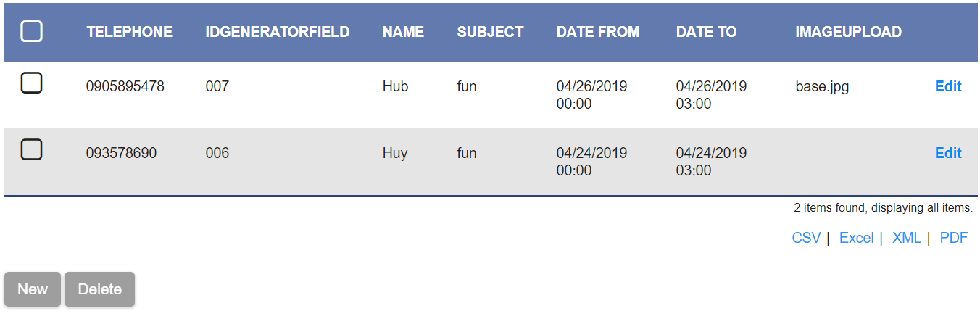Click the base.jpg image file cell
Screen dimensions: 980x327
coord(822,87)
